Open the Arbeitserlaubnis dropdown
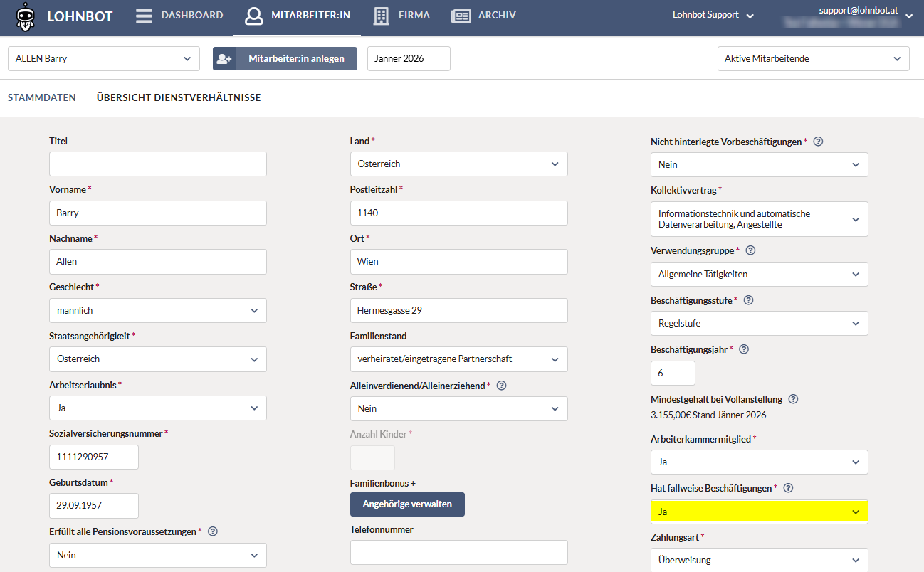Image resolution: width=924 pixels, height=572 pixels. click(x=158, y=408)
